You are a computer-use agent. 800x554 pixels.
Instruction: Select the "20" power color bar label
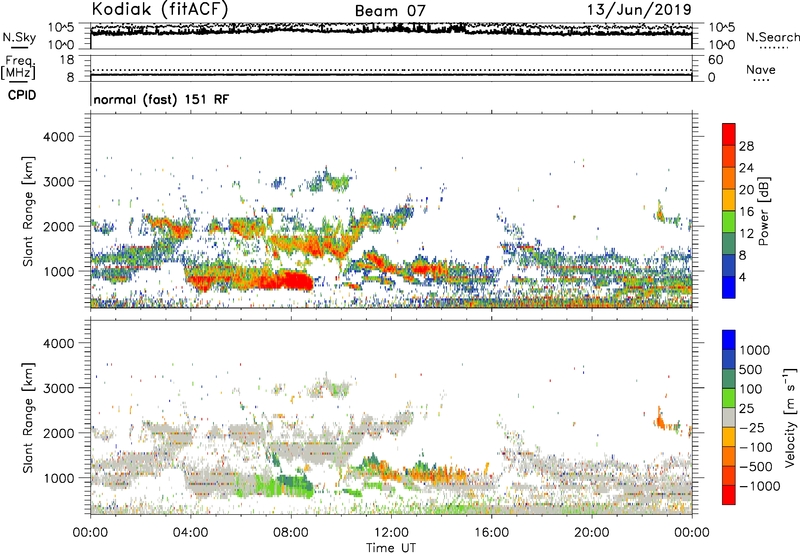click(x=746, y=190)
